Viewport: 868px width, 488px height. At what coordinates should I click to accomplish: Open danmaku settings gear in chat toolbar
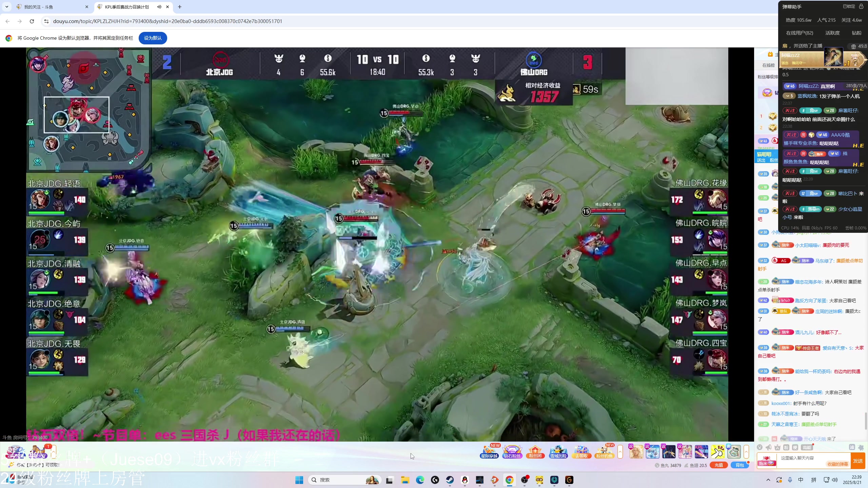click(861, 447)
